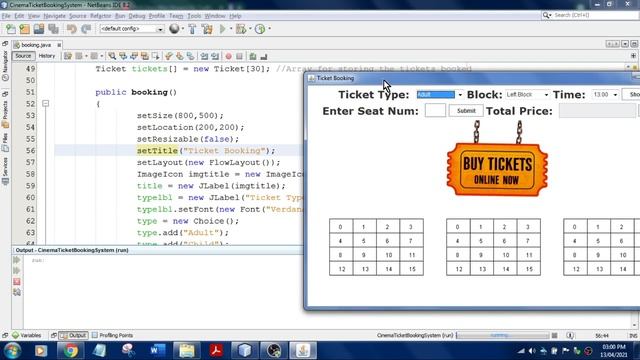The height and width of the screenshot is (360, 640).
Task: Stop the run with red Output icon
Action: tap(17, 282)
